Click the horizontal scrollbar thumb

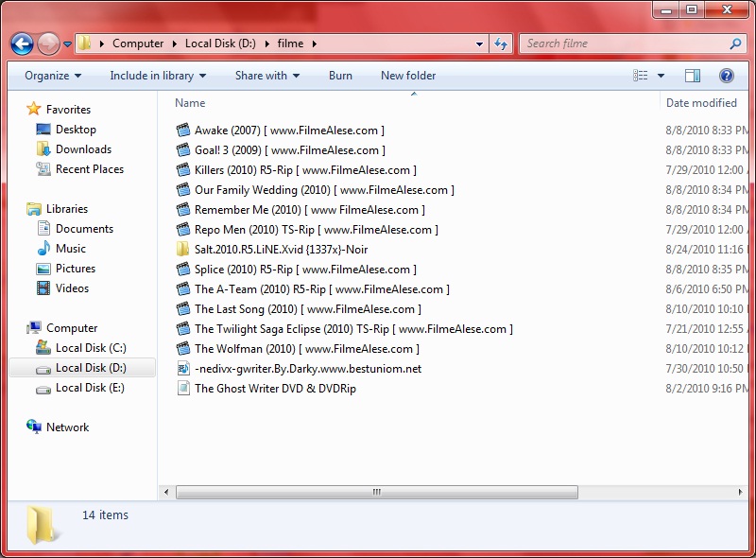[376, 493]
